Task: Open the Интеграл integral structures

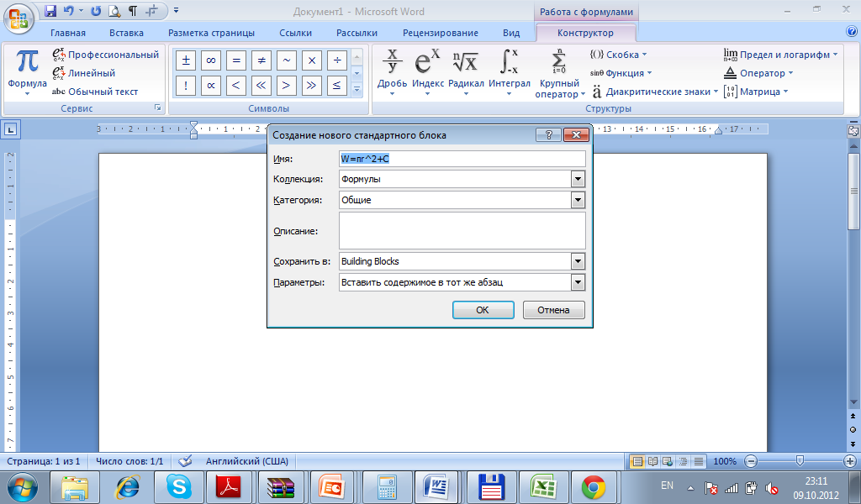Action: (509, 72)
